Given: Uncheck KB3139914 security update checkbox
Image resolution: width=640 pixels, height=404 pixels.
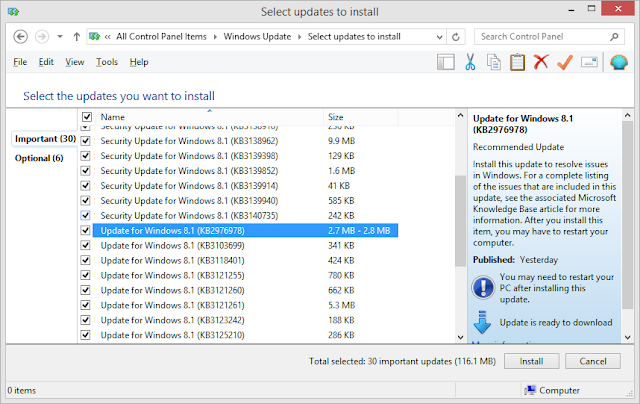Looking at the screenshot, I should [x=85, y=186].
